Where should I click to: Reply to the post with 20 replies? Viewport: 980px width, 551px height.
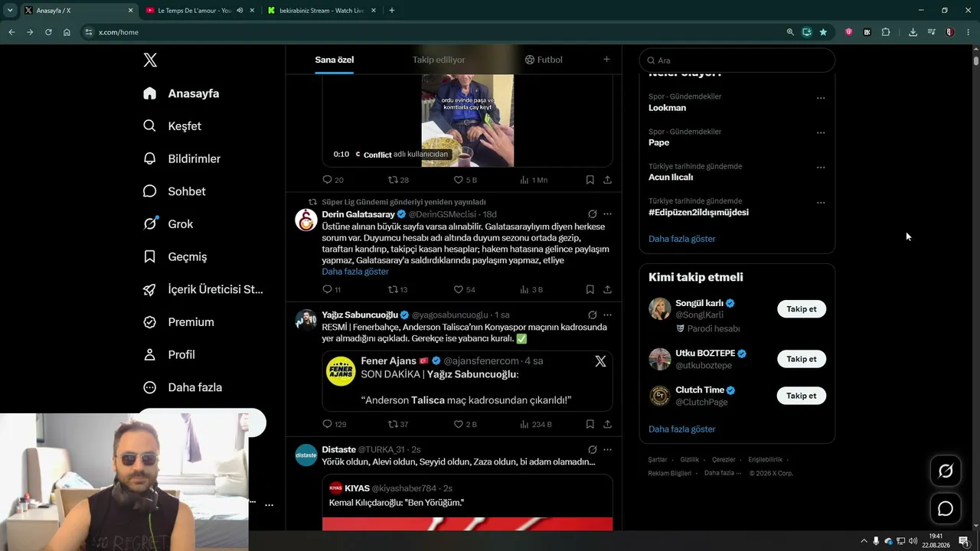332,180
